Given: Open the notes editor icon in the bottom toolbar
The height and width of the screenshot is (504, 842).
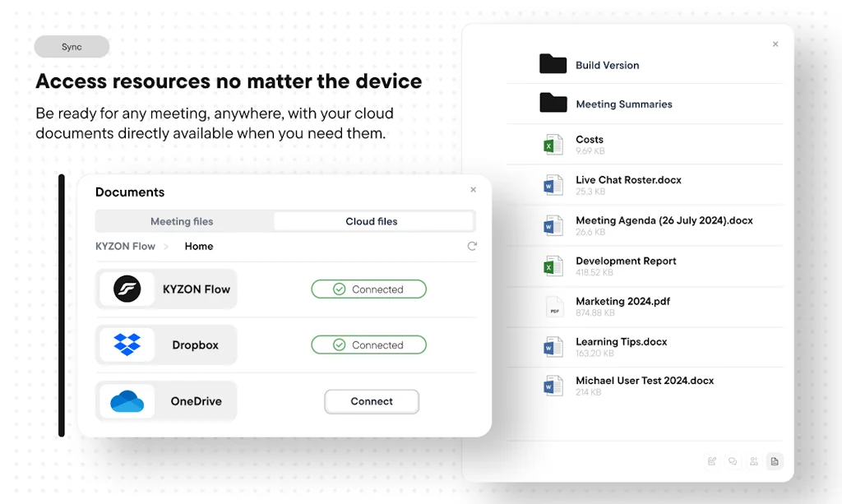Looking at the screenshot, I should [712, 461].
